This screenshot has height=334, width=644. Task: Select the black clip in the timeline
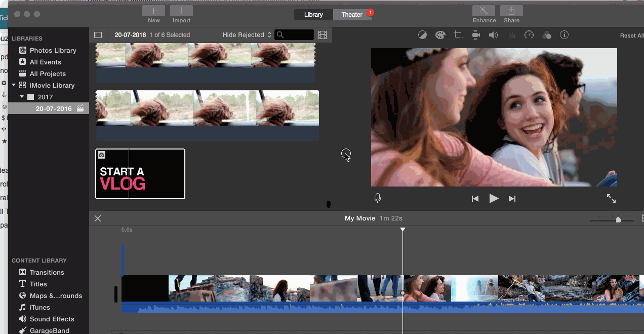point(145,288)
